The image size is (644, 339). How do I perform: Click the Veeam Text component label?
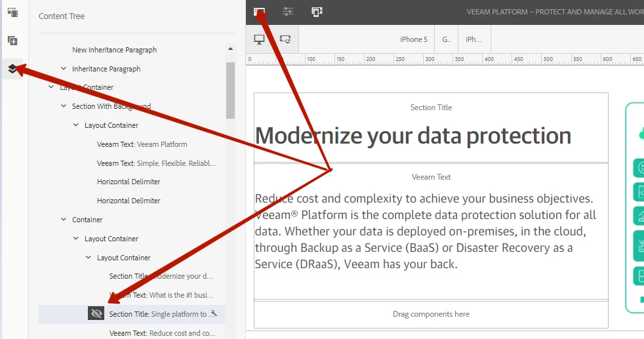click(x=431, y=177)
